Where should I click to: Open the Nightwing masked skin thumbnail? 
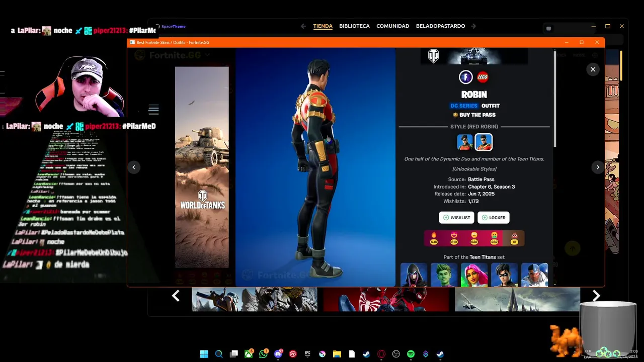(x=505, y=275)
